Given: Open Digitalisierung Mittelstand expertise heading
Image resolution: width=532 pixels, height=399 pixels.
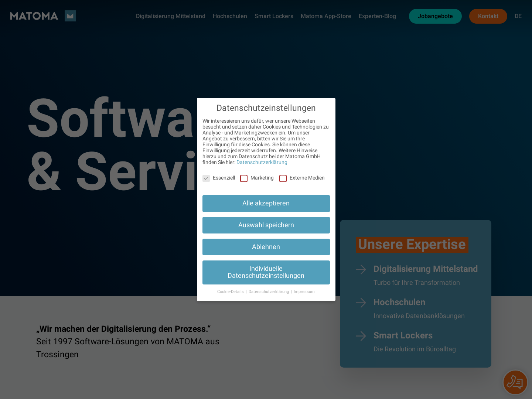Looking at the screenshot, I should pos(426,269).
